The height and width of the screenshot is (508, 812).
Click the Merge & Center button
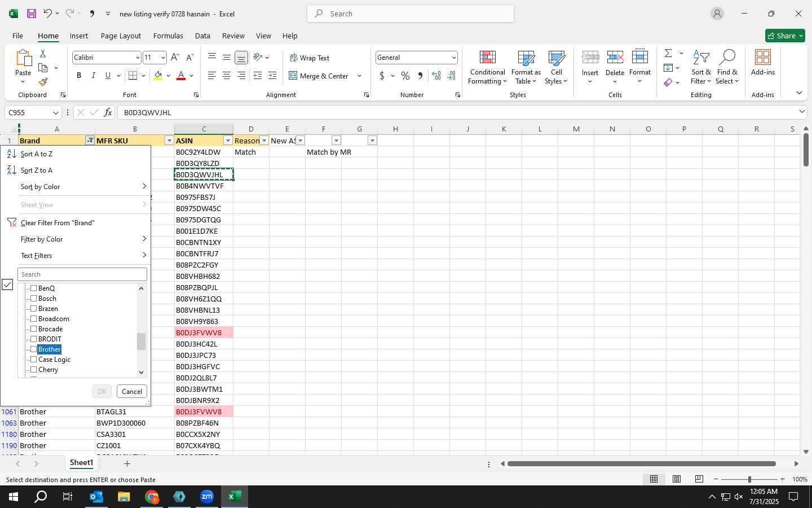pyautogui.click(x=319, y=76)
